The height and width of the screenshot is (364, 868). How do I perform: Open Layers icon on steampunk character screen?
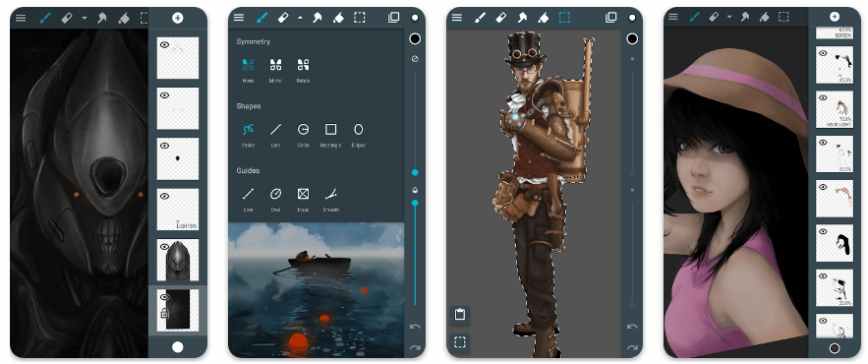pyautogui.click(x=611, y=18)
